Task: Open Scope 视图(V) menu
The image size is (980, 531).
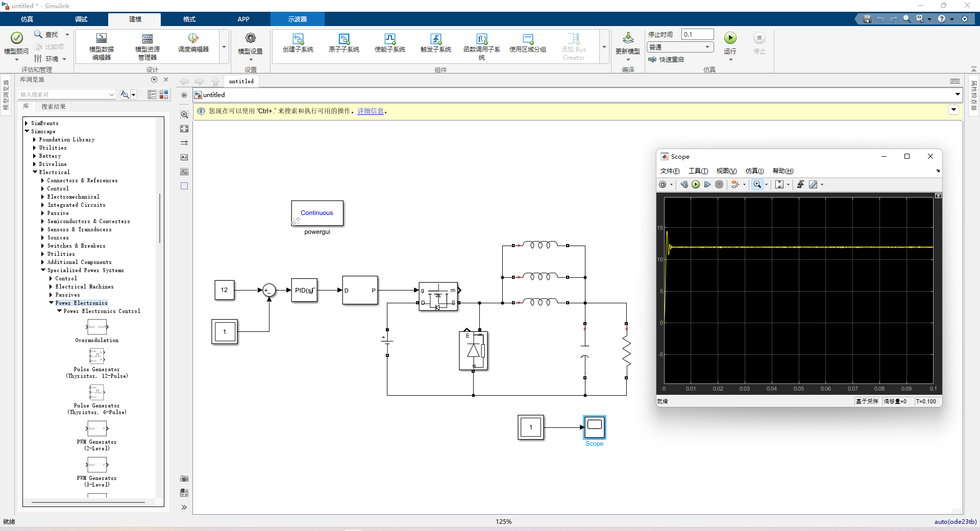Action: [x=726, y=171]
